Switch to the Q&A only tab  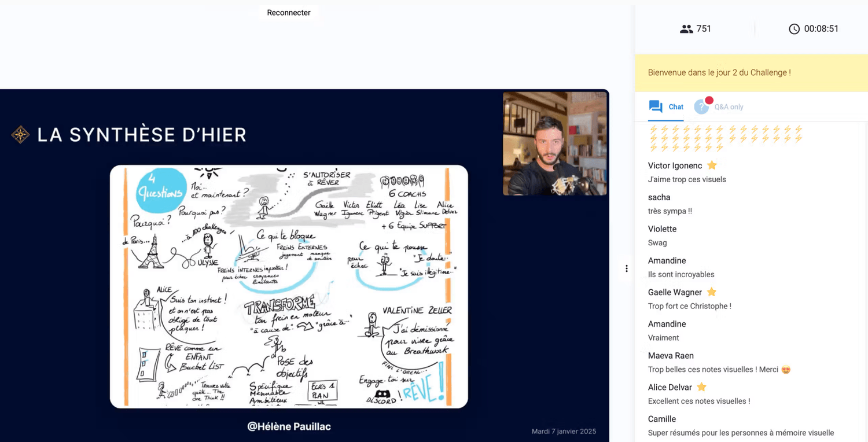pyautogui.click(x=719, y=106)
